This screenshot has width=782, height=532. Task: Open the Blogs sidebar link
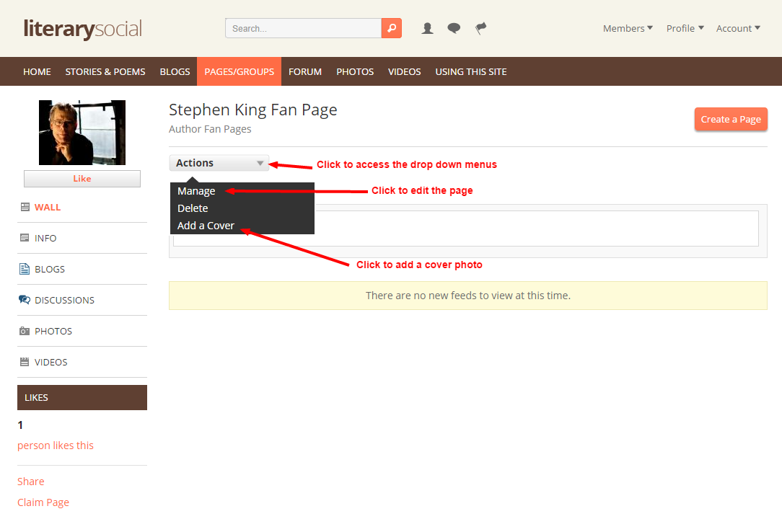click(50, 269)
